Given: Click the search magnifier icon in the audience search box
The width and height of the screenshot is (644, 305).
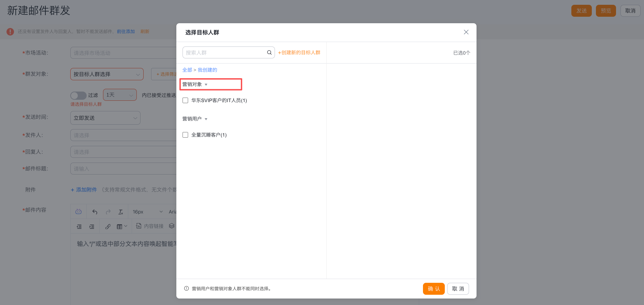Looking at the screenshot, I should (x=269, y=53).
